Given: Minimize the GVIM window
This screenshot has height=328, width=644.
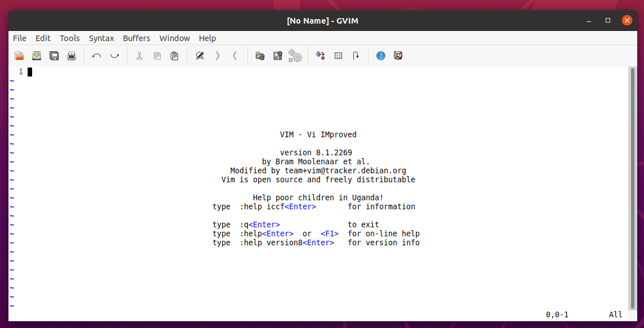Looking at the screenshot, I should pos(589,20).
